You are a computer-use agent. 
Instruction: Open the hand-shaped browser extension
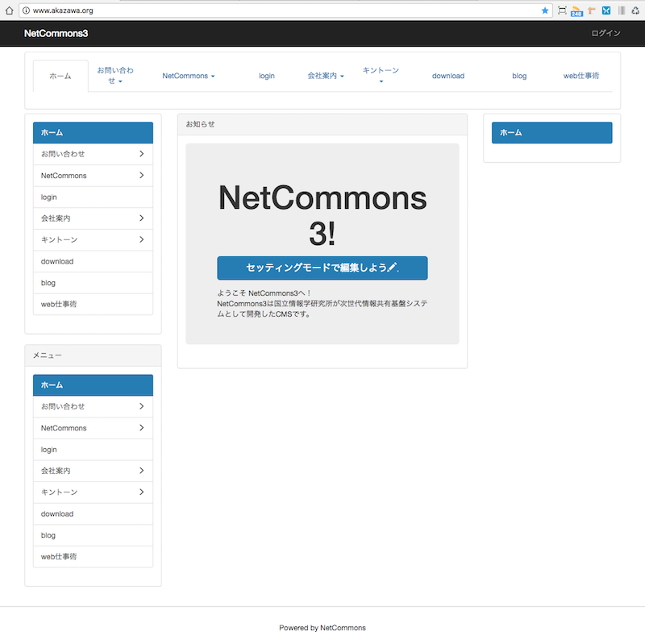591,10
